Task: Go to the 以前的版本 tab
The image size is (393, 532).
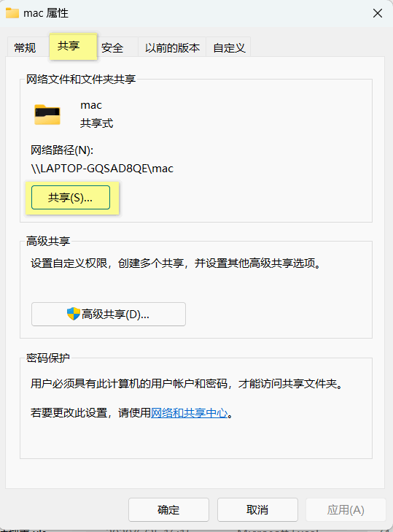Action: (172, 47)
